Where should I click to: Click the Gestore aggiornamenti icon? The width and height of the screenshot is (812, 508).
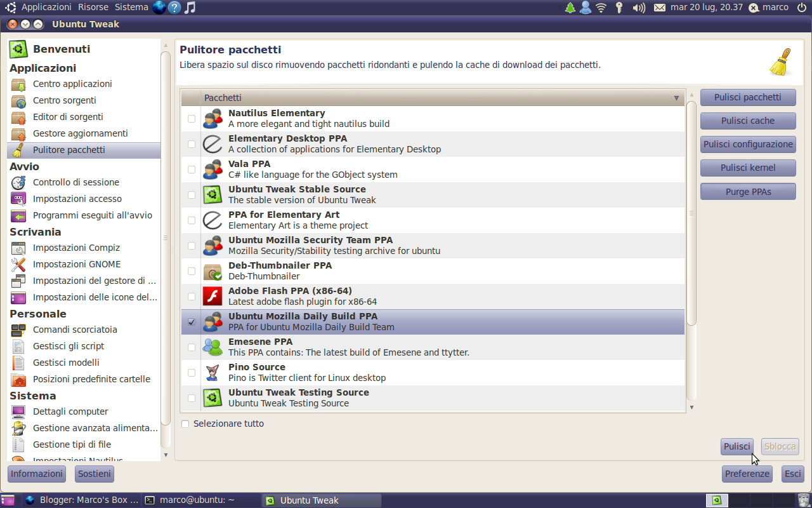[x=19, y=133]
